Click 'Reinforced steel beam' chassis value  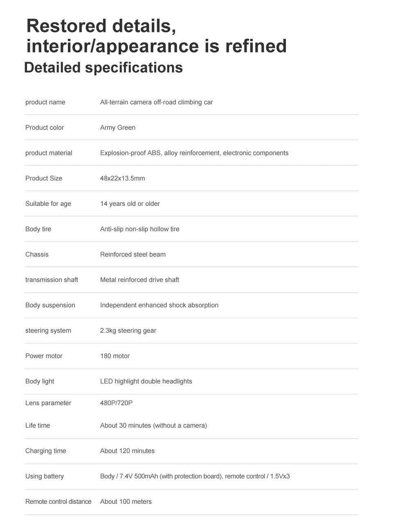click(x=133, y=255)
